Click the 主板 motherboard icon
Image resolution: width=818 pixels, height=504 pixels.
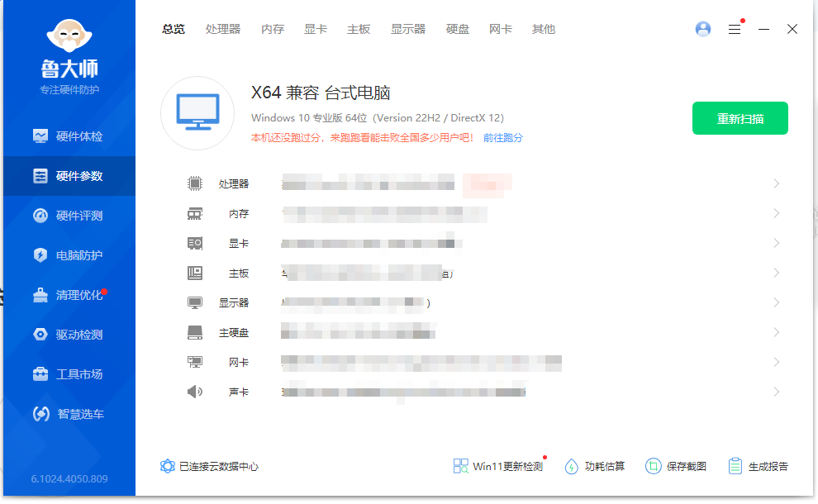195,273
